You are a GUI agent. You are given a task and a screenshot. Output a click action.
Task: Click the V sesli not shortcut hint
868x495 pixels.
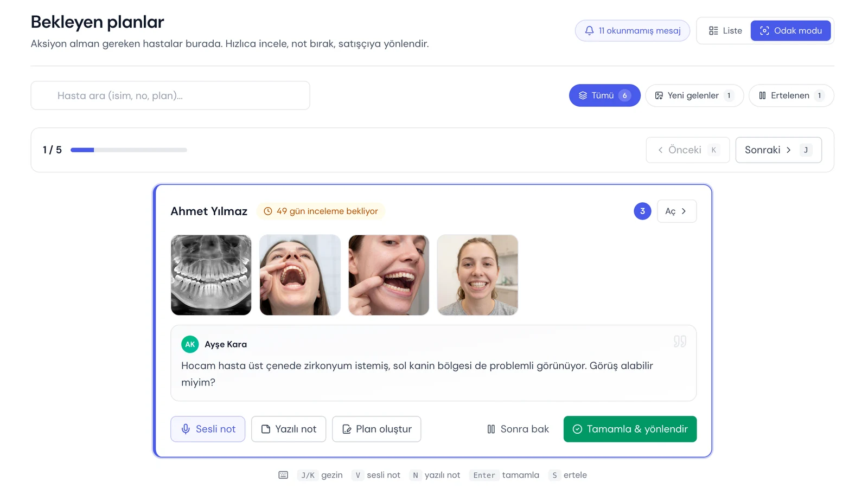coord(376,475)
